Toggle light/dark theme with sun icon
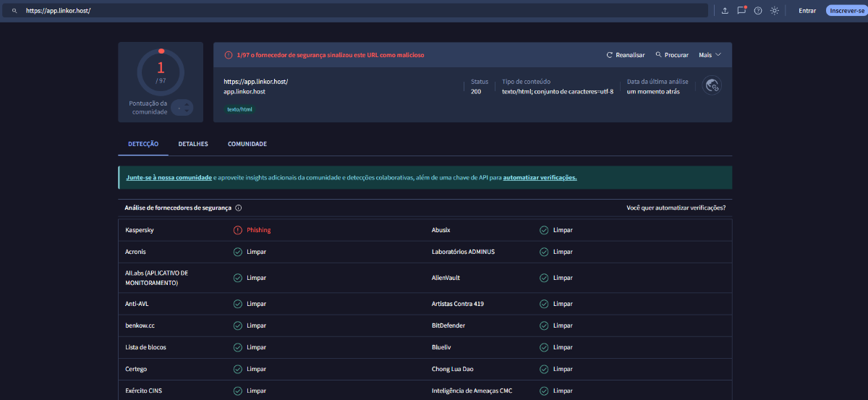868x400 pixels. coord(775,11)
